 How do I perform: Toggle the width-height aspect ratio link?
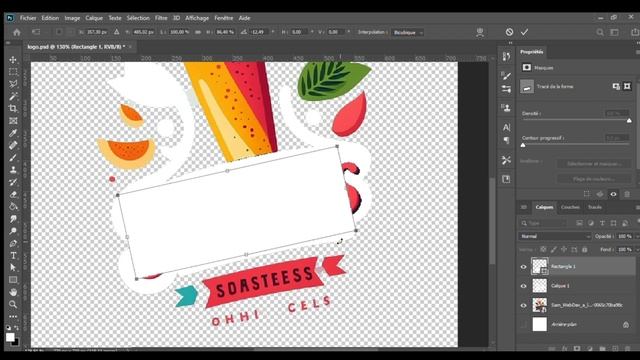198,32
